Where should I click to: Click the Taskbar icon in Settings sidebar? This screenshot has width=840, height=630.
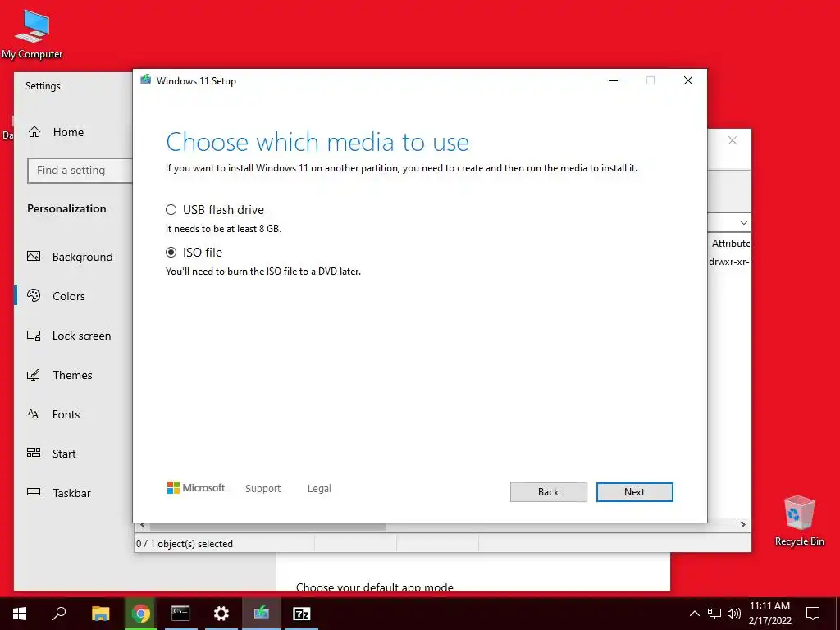coord(34,492)
